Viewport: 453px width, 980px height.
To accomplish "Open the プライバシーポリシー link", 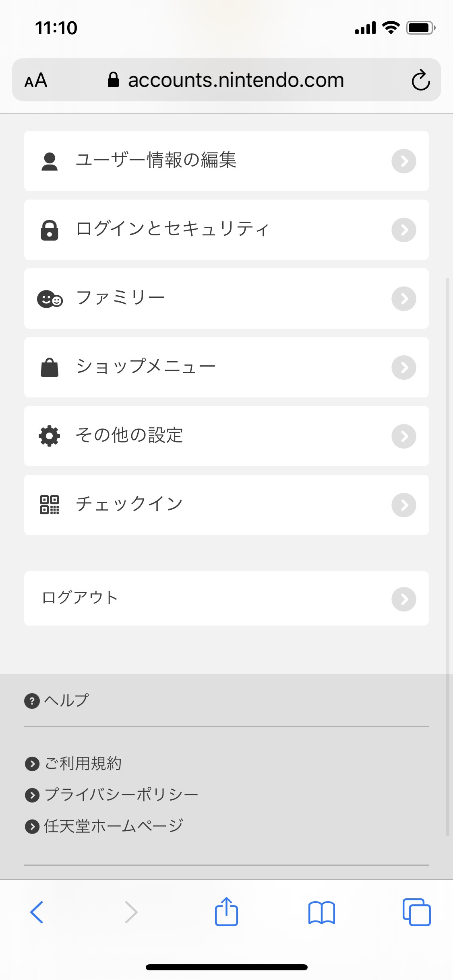I will coord(121,795).
